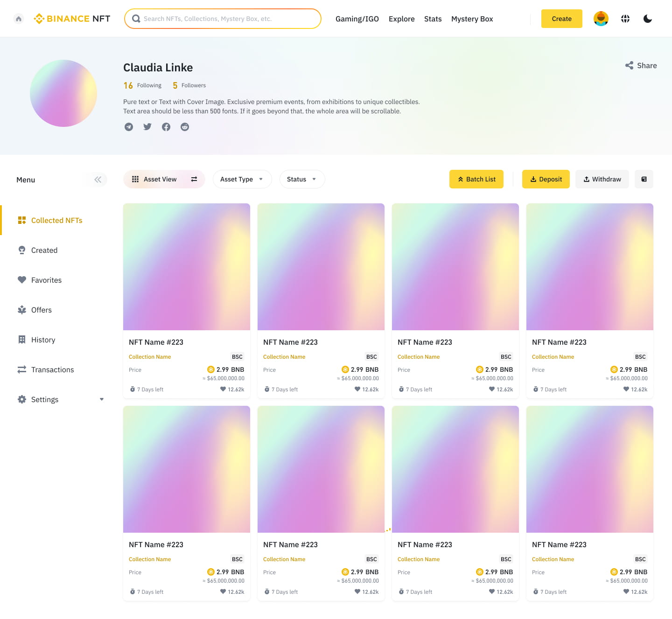Screen dimensions: 672x619
Task: Click the sort toggle icon next to Asset View
Action: tap(194, 179)
